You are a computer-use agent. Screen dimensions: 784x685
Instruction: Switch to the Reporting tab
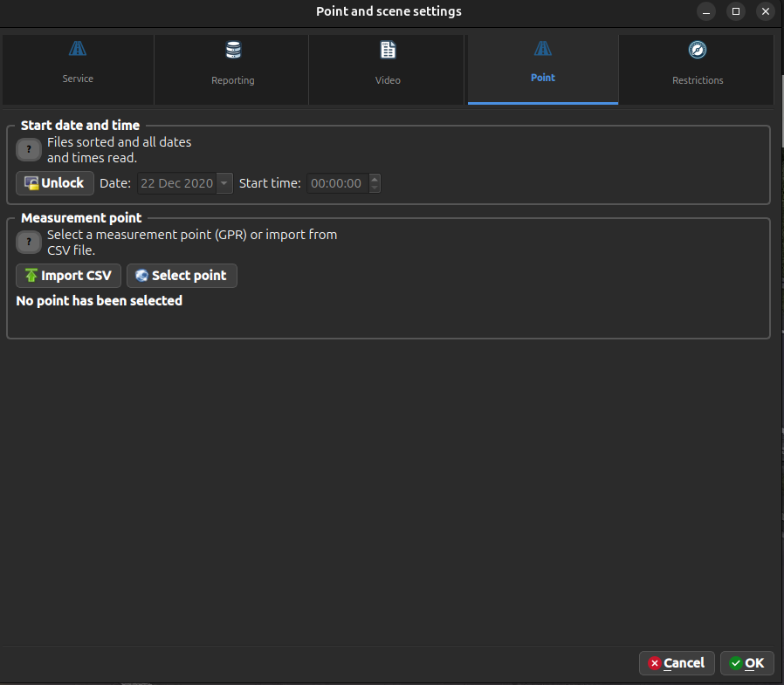pos(232,70)
